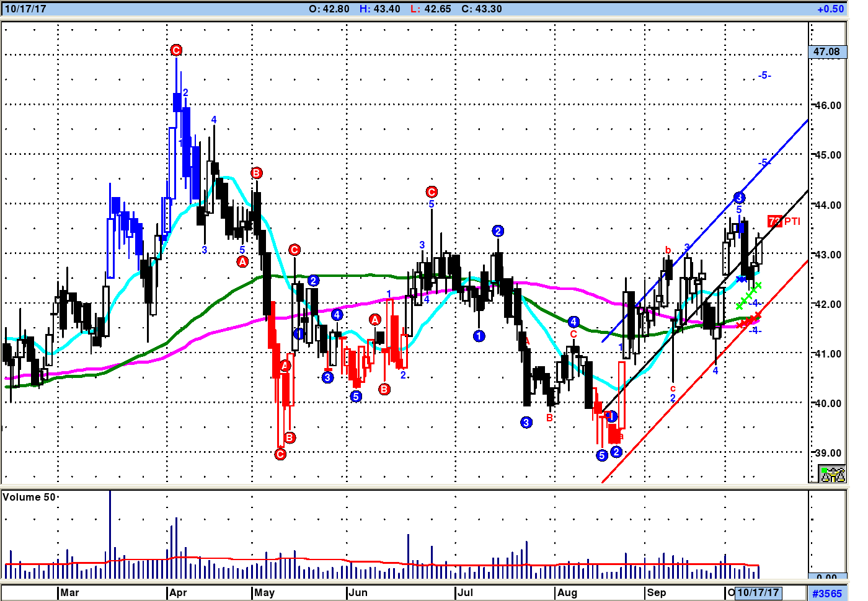The image size is (868, 601).
Task: Click the balance scale icon at chart corner
Action: coord(833,475)
